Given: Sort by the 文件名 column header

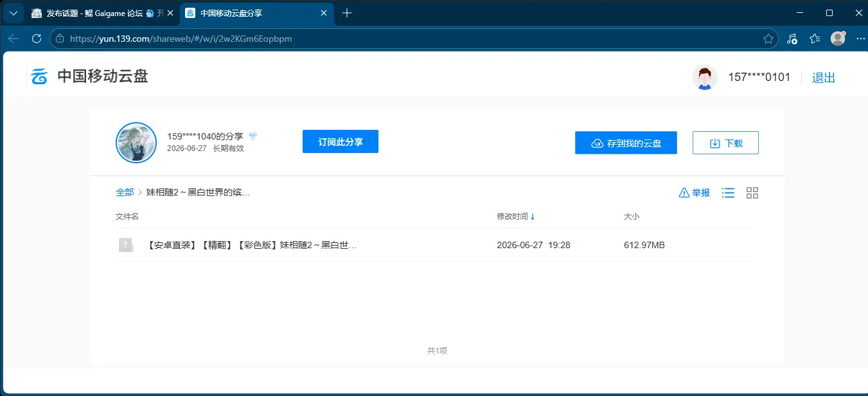Looking at the screenshot, I should pos(127,217).
